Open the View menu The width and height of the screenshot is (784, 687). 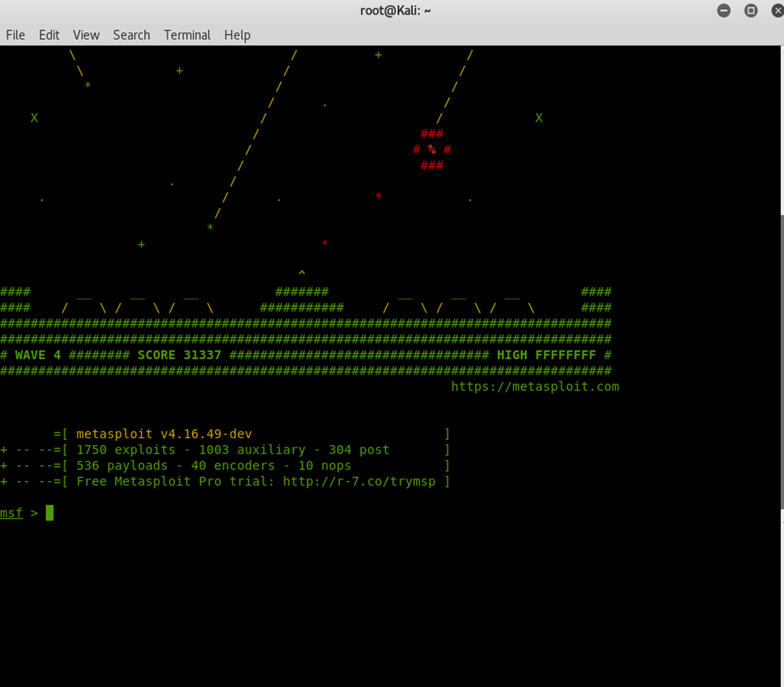point(86,35)
